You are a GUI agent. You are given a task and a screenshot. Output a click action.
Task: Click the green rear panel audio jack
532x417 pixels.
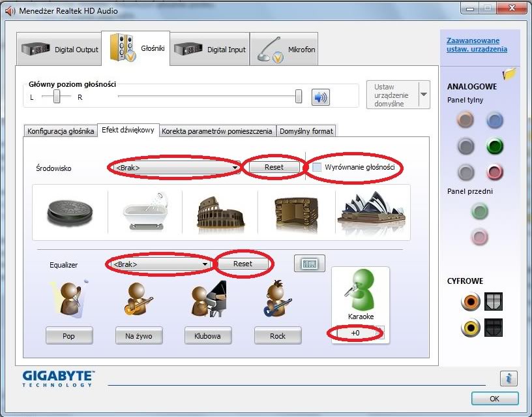495,146
